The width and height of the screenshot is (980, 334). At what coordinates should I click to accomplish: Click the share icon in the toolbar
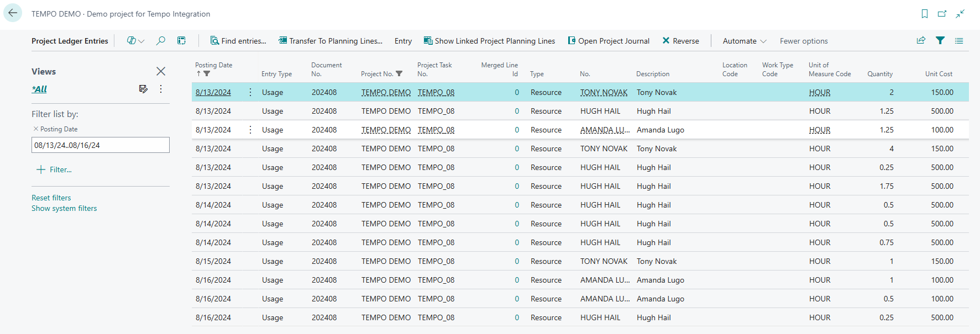tap(921, 41)
